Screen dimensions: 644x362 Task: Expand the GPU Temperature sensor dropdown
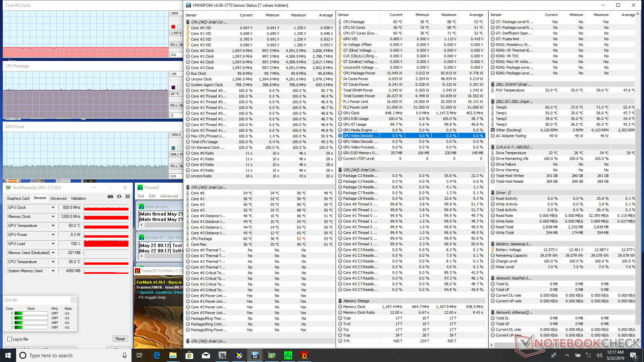[x=53, y=226]
